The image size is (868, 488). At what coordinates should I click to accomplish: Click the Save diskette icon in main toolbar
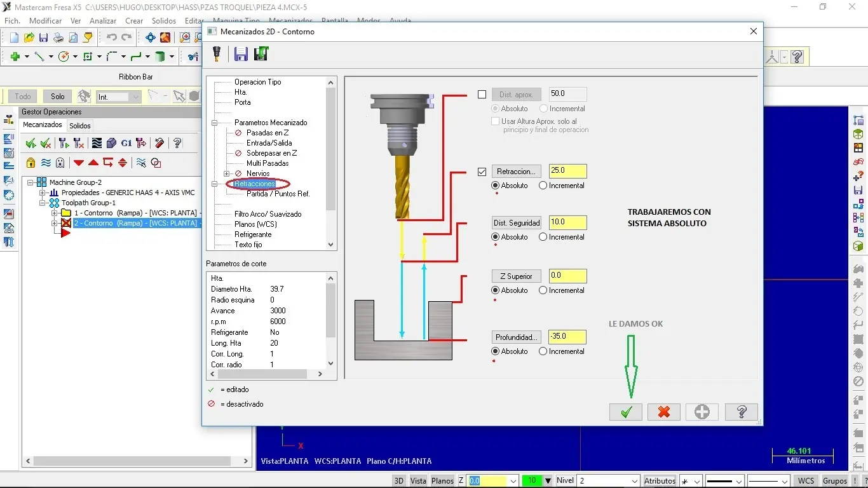(43, 38)
